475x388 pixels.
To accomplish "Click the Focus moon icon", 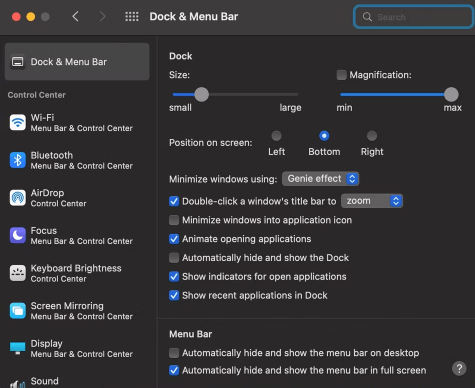I will 18,235.
